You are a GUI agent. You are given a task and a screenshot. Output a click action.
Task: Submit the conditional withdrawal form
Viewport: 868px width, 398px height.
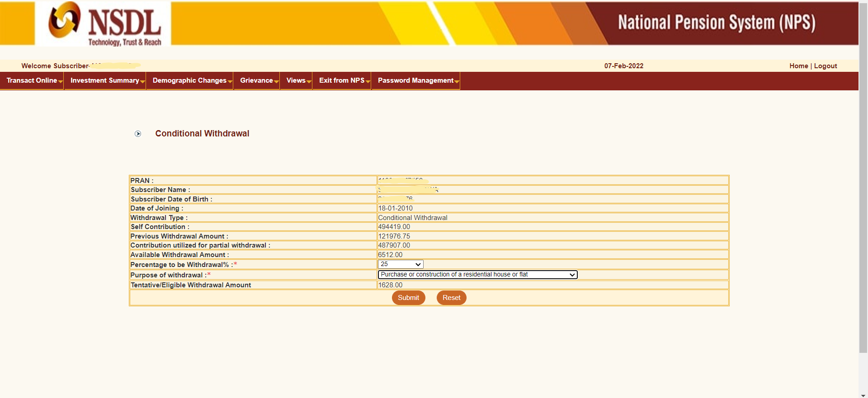(408, 298)
